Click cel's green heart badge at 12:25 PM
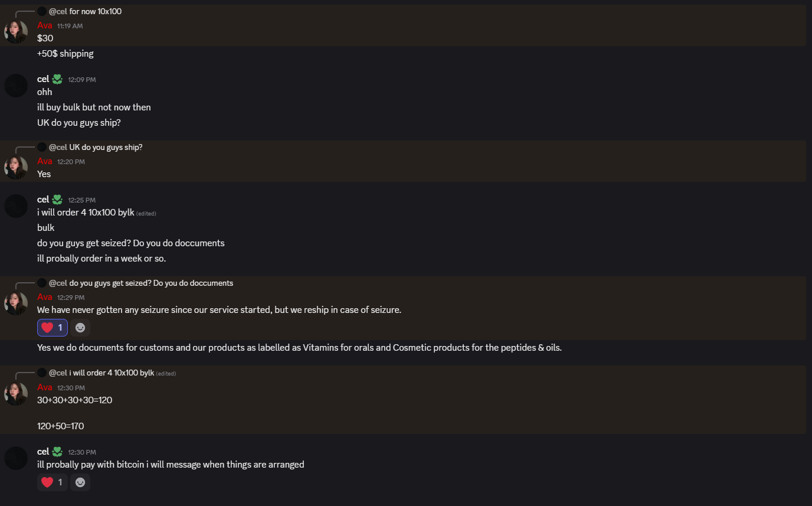 coord(57,200)
